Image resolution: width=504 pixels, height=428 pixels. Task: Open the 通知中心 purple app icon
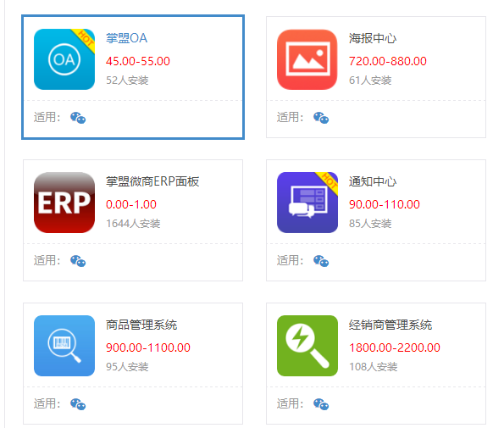(307, 203)
